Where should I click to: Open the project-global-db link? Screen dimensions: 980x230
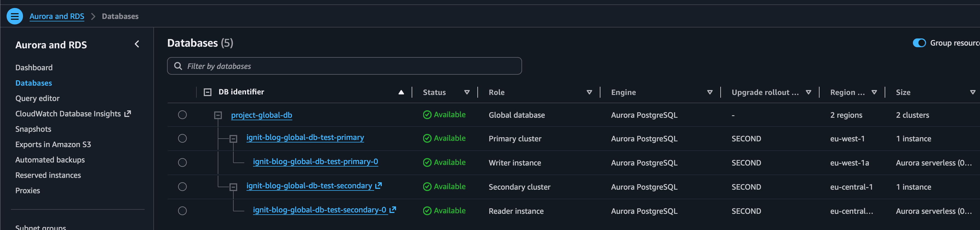tap(262, 115)
